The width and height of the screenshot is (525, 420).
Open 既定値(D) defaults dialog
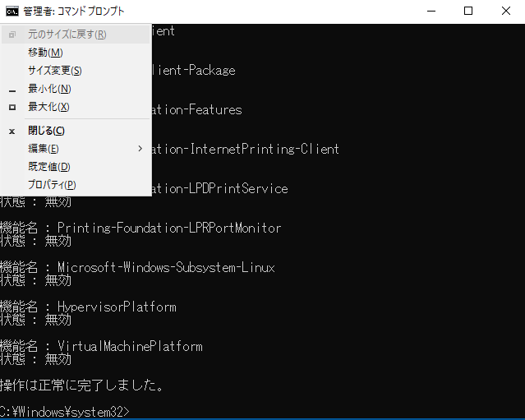76,167
